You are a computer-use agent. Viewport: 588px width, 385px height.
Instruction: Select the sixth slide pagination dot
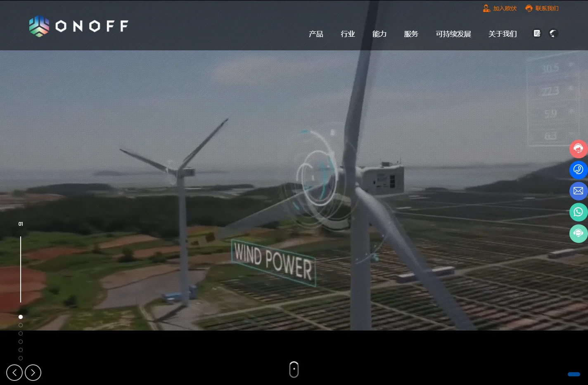coord(21,358)
